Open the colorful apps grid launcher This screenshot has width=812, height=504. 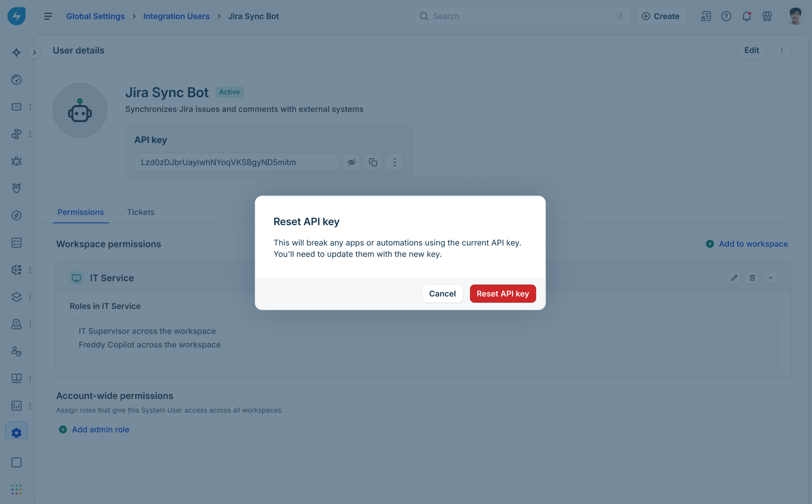pyautogui.click(x=17, y=489)
